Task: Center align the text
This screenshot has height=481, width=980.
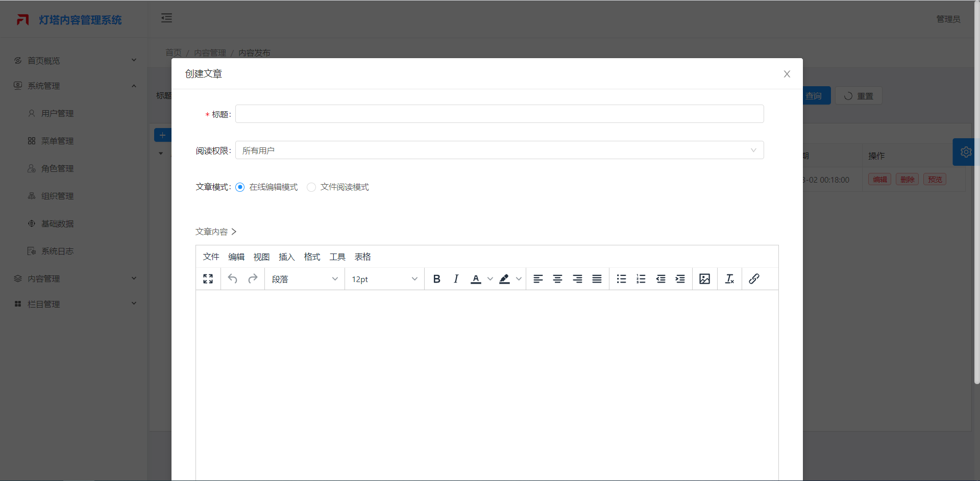Action: [x=557, y=279]
